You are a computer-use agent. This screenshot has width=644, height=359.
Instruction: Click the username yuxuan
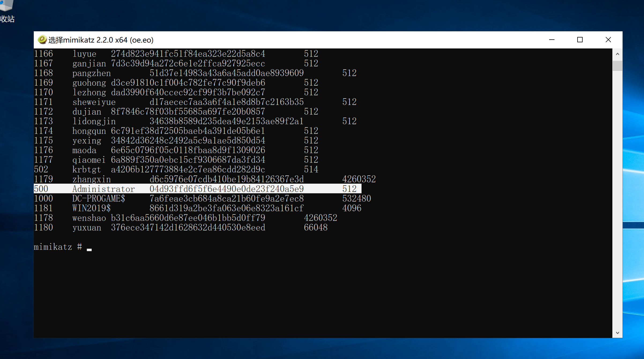[x=87, y=228]
